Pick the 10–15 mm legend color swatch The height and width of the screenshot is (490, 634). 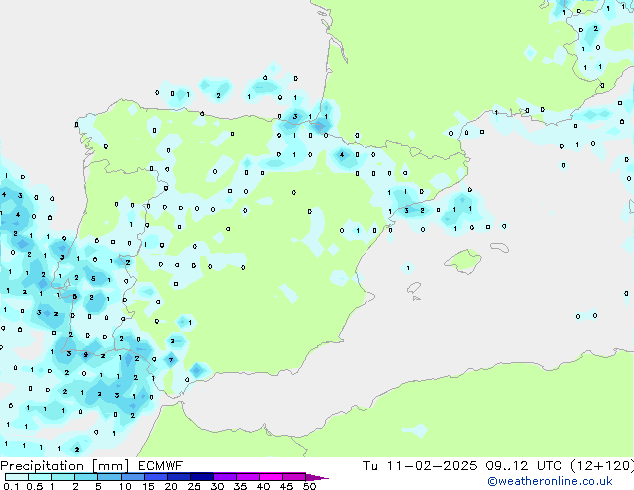tap(132, 477)
